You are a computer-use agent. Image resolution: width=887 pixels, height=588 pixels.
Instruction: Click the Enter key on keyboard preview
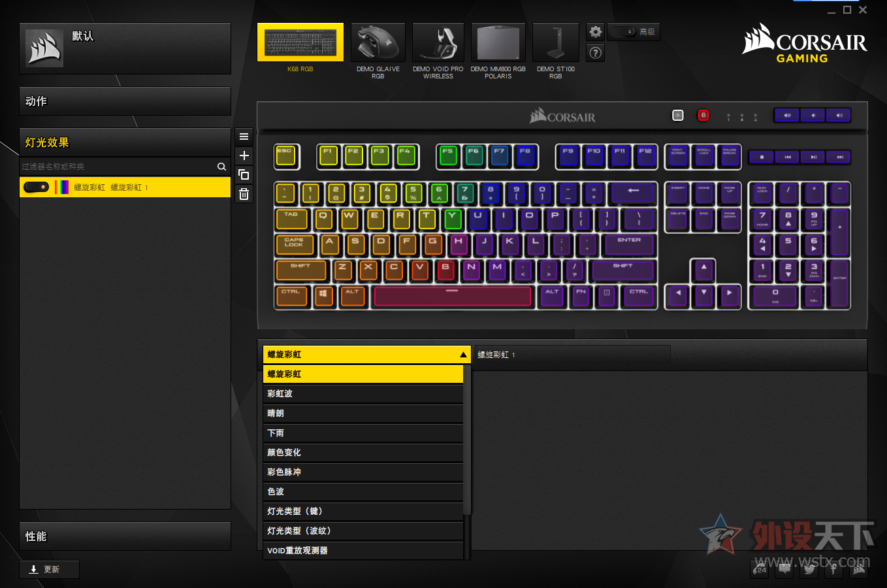(x=629, y=245)
